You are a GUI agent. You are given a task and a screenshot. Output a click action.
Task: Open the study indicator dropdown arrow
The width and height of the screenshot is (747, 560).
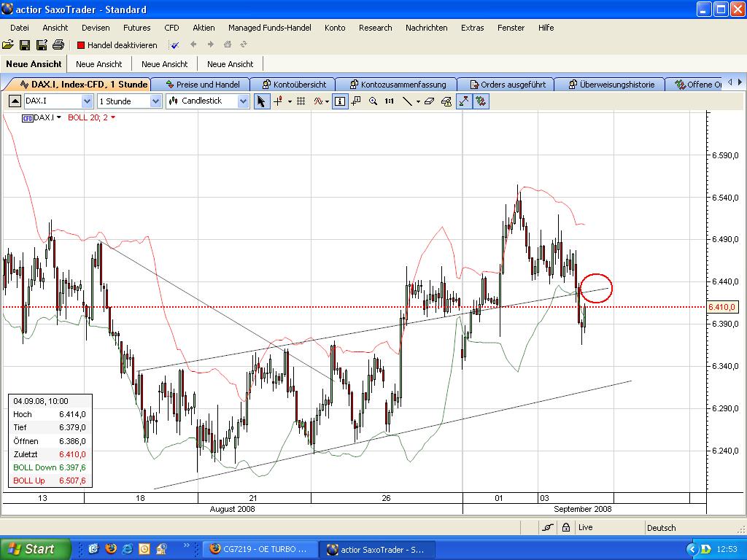click(x=328, y=101)
